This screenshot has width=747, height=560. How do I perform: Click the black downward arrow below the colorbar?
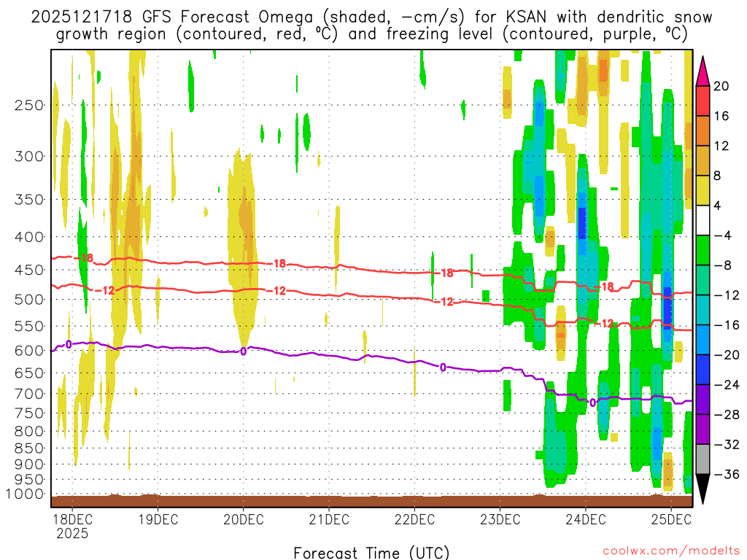[703, 489]
